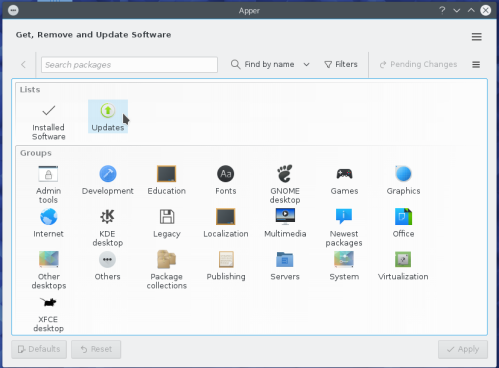Click the Reset button
The height and width of the screenshot is (368, 499).
pyautogui.click(x=96, y=349)
